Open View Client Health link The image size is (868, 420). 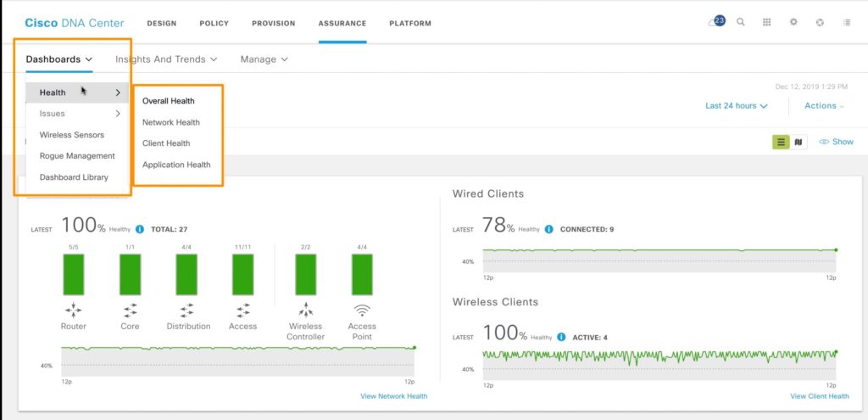point(819,396)
